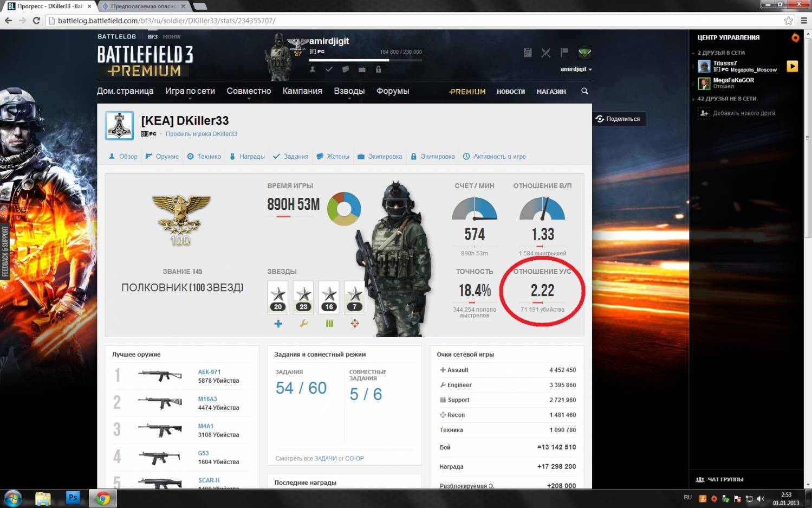Open the Взводы dropdown menu
This screenshot has height=508, width=812.
(x=349, y=91)
